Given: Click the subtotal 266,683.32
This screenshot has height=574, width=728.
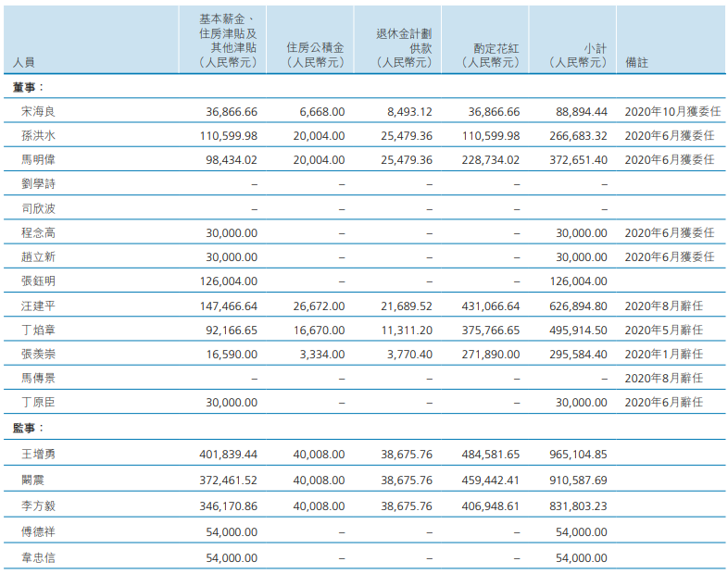Looking at the screenshot, I should pos(579,136).
